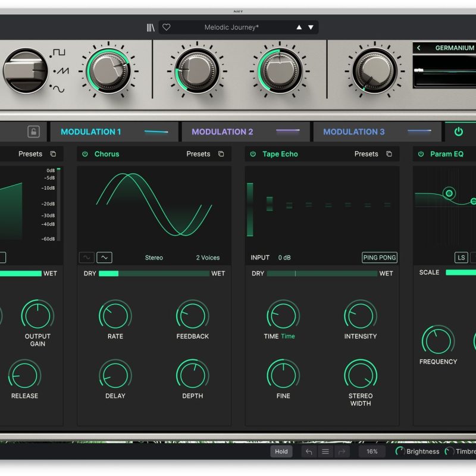Open Presets list of leftmost effect
Screen dimensions: 476x476
pyautogui.click(x=30, y=154)
